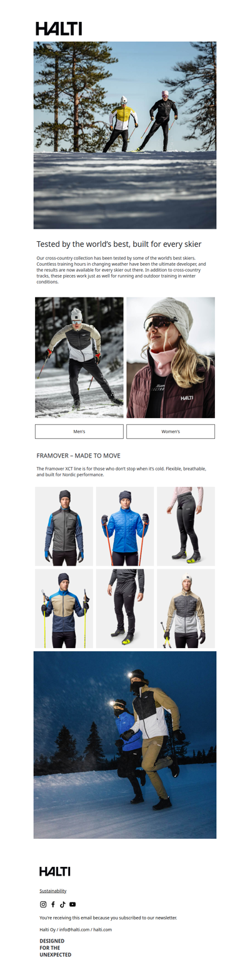The image size is (250, 980).
Task: View the beige and navy jacket with poles
Action: click(64, 608)
